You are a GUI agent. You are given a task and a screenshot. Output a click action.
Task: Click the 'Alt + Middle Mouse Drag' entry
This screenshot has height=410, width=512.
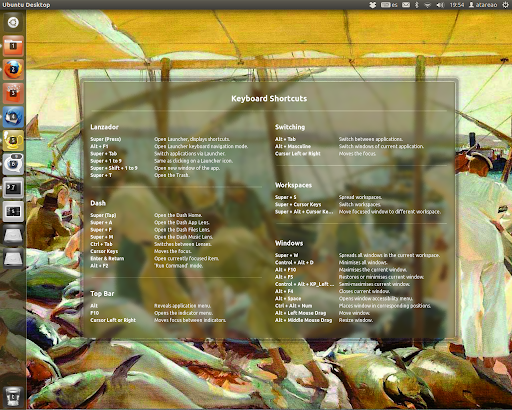click(303, 320)
